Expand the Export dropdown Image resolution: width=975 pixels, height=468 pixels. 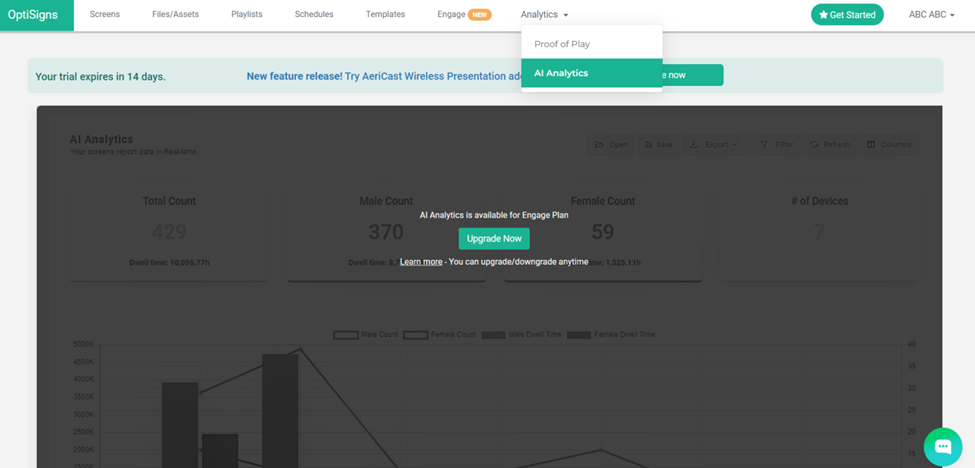point(715,145)
